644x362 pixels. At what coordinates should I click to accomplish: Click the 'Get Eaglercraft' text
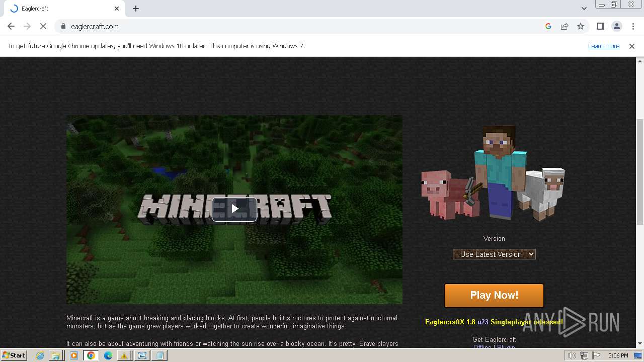[494, 340]
